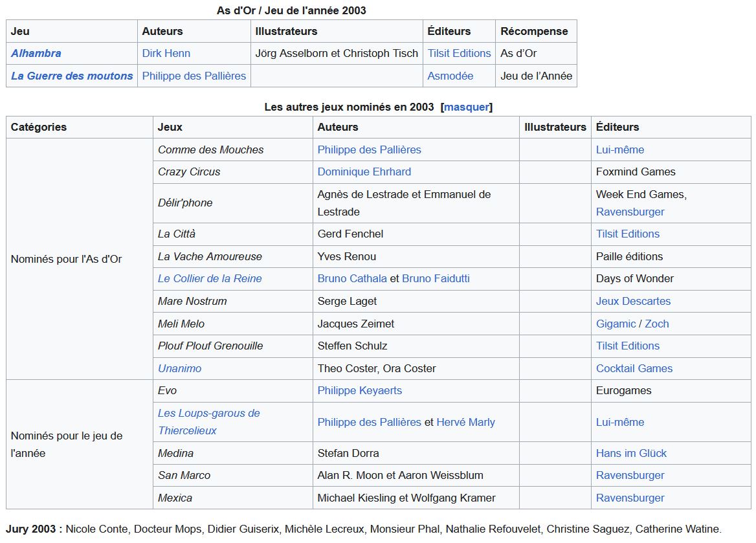Open the Bruno Cathala author link
The width and height of the screenshot is (756, 543).
(352, 279)
